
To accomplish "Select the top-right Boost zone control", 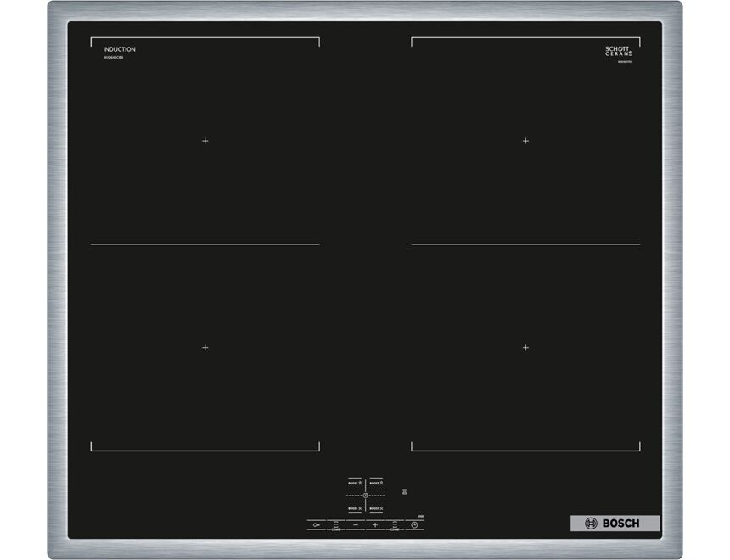I will point(376,482).
